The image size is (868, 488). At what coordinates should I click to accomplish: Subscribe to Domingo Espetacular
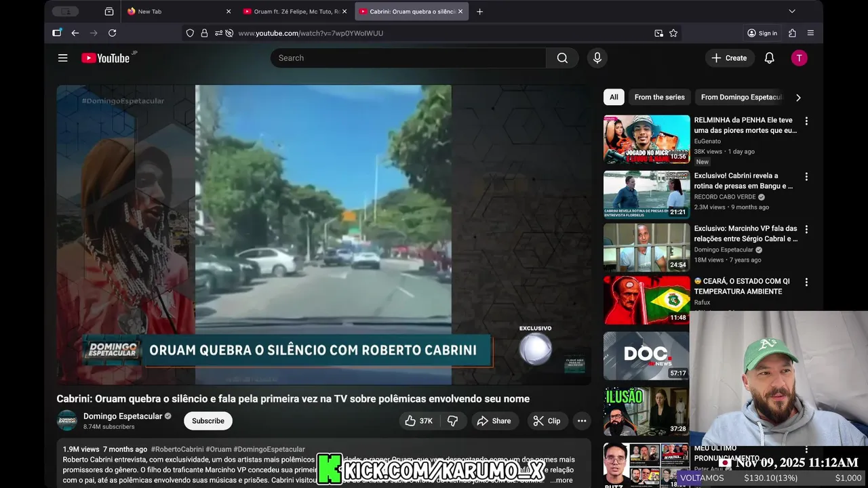point(208,421)
